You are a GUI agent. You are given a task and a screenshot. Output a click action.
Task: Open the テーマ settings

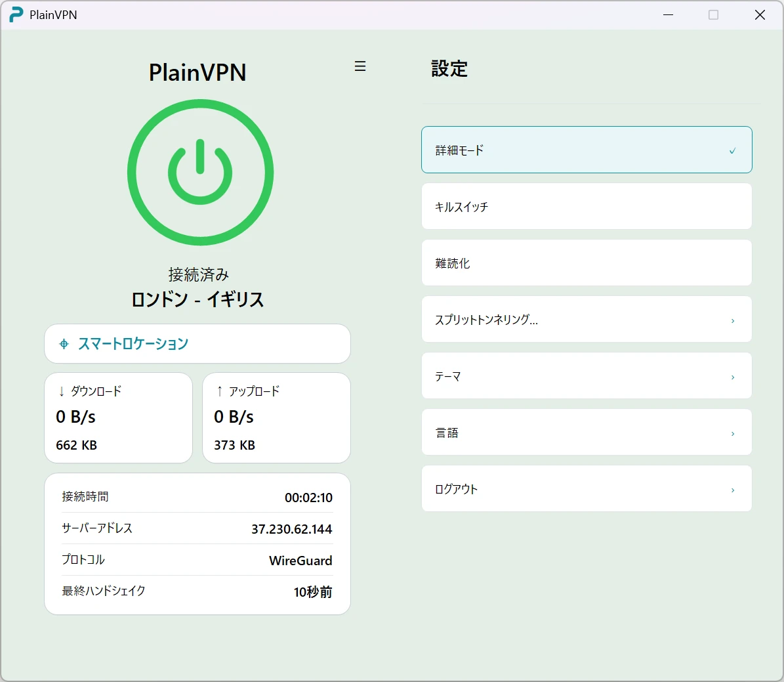pos(587,375)
